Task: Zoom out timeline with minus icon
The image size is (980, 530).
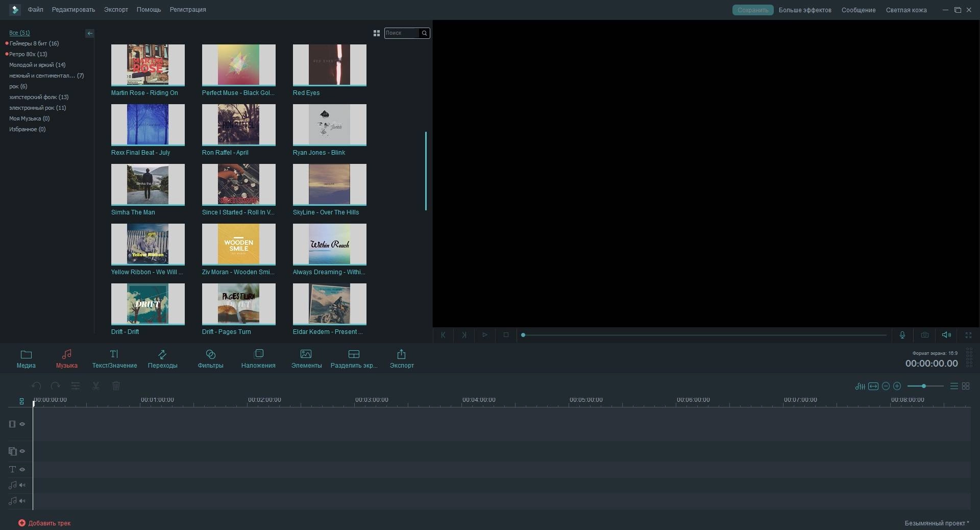Action: (x=886, y=386)
